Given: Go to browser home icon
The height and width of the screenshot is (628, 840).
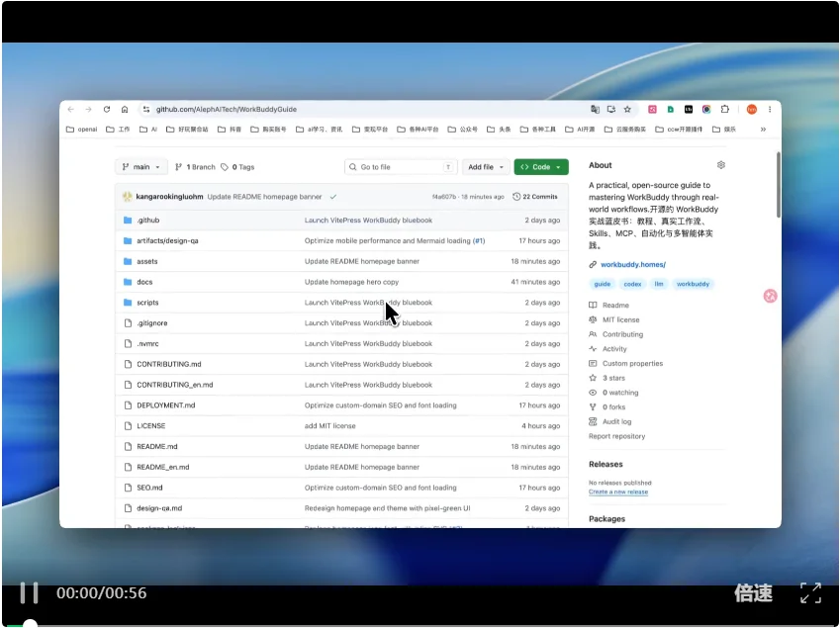Looking at the screenshot, I should pos(125,109).
